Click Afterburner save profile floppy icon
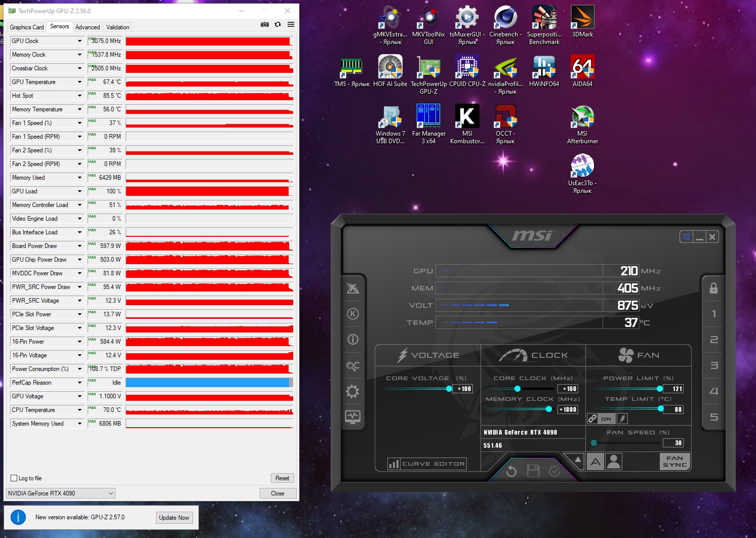The width and height of the screenshot is (756, 538). tap(533, 471)
